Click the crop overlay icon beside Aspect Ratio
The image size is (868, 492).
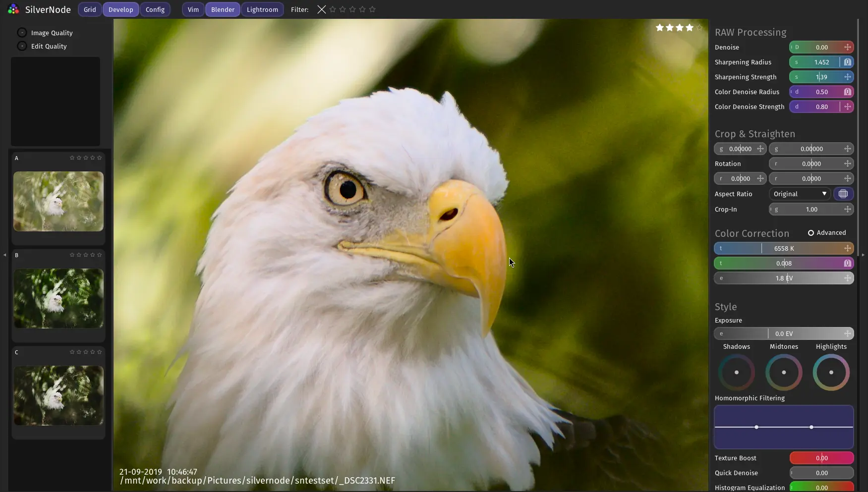click(x=844, y=194)
